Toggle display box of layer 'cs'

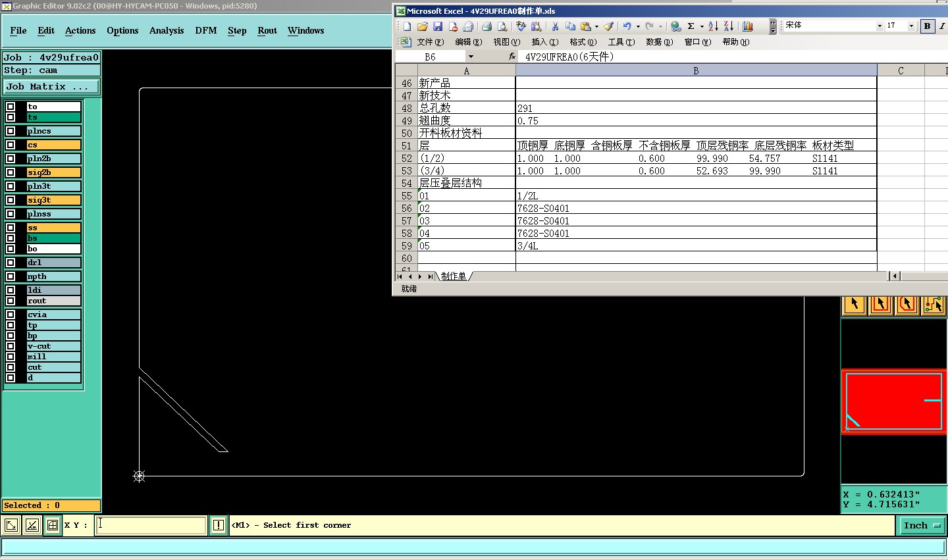coord(11,145)
